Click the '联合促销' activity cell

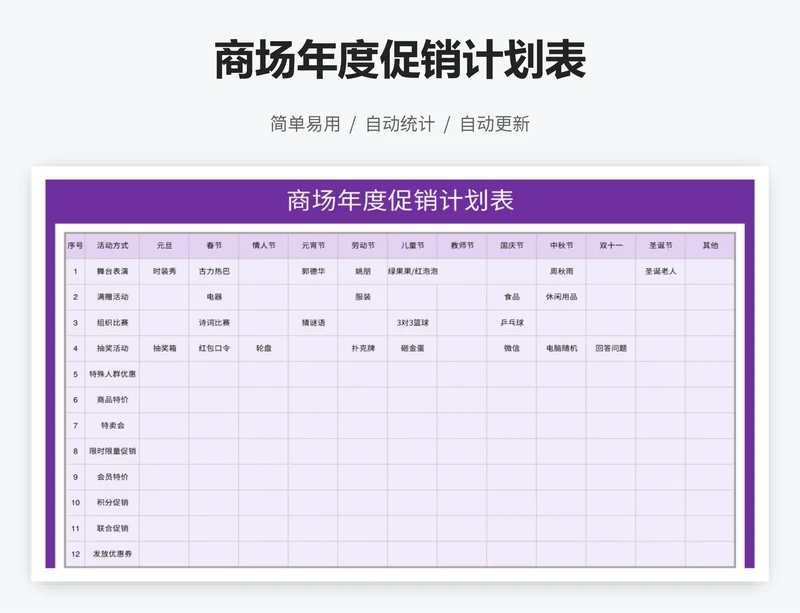(x=112, y=528)
